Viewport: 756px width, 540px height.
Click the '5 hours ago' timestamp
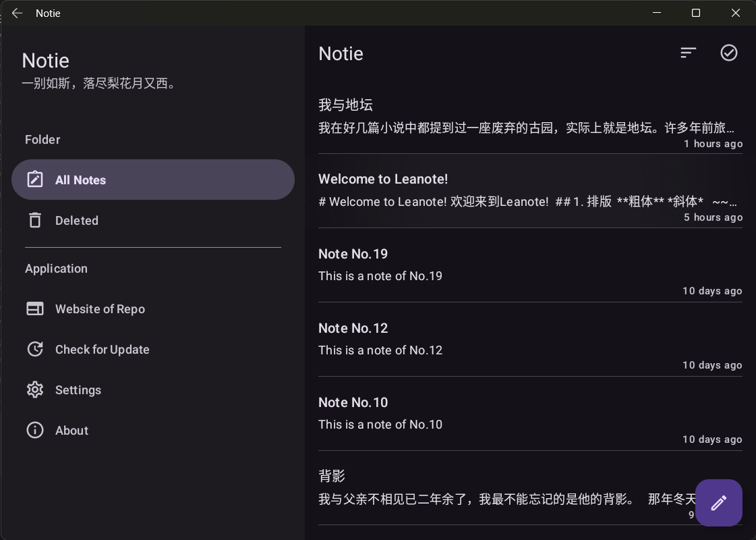coord(713,217)
